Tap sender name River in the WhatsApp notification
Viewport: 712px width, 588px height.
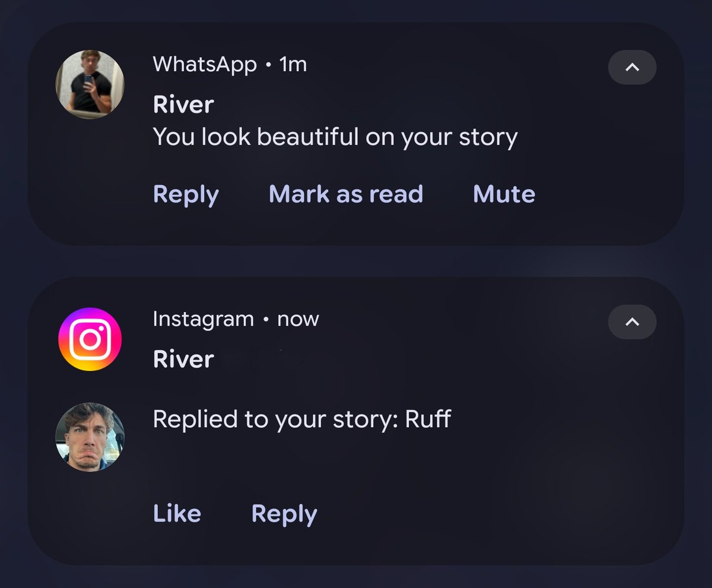(x=183, y=104)
